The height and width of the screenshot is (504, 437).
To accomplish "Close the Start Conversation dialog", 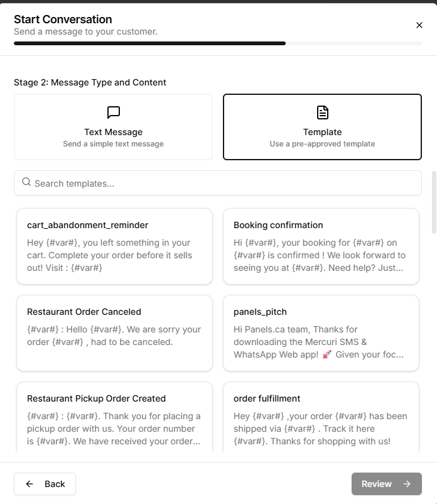I will click(419, 25).
